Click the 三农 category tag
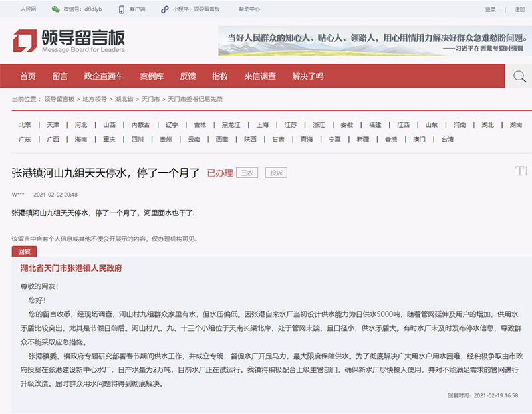Screen dimensions: 532x414 click(247, 173)
